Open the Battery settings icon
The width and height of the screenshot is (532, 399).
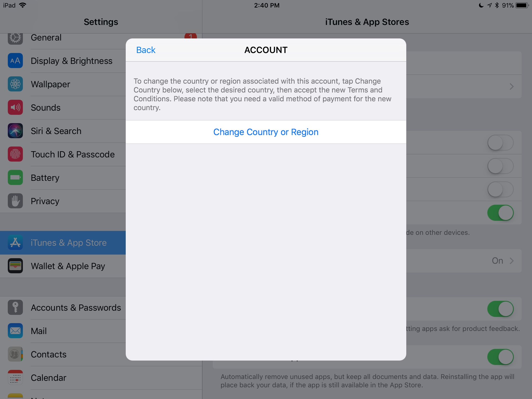click(16, 178)
